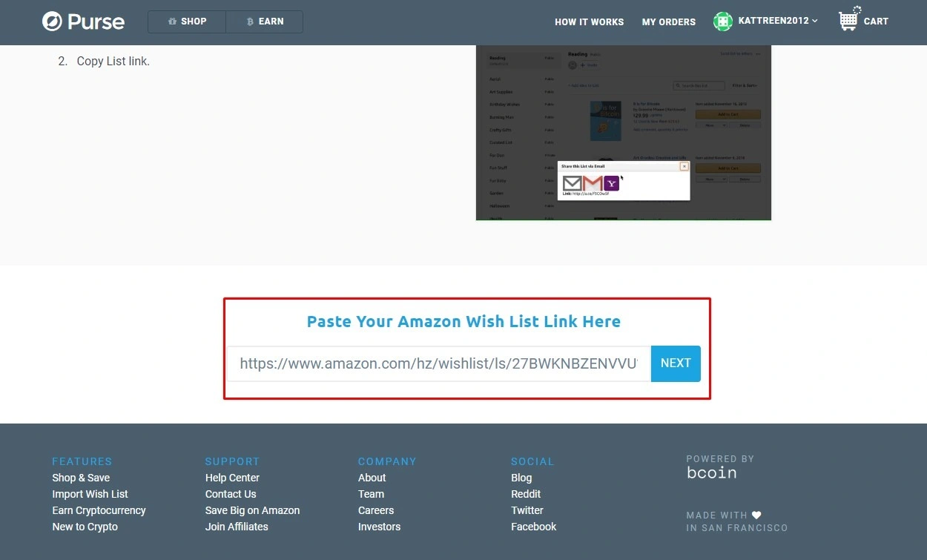
Task: Click the NEXT button
Action: tap(676, 363)
